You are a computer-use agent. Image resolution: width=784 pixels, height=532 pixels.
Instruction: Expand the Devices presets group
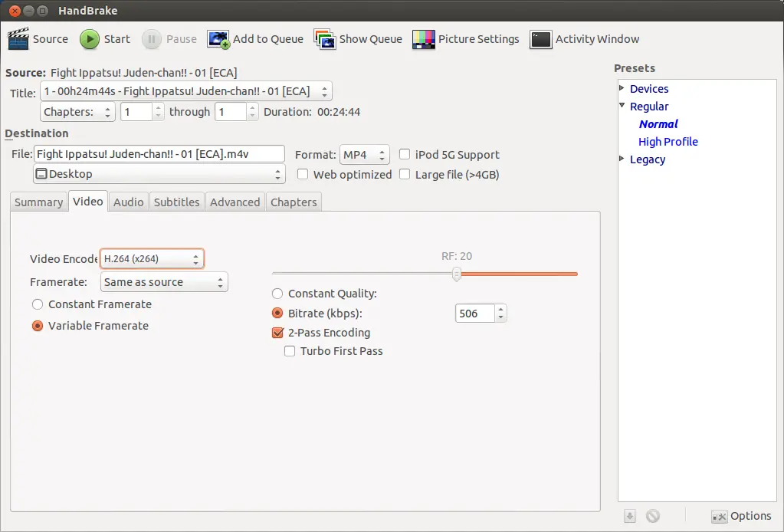point(622,88)
